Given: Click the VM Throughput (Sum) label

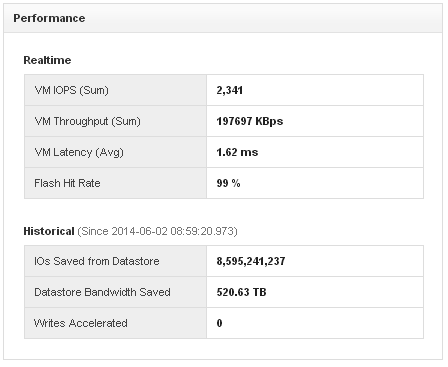Looking at the screenshot, I should point(88,121).
